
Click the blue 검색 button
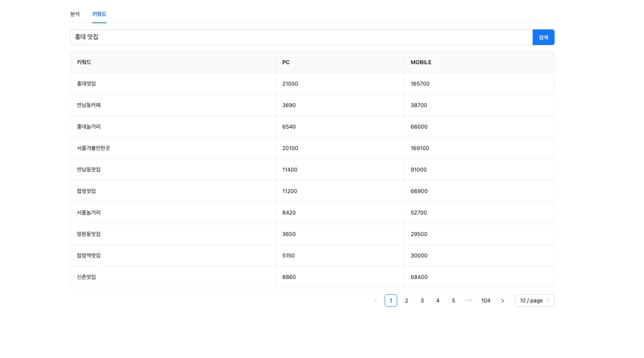pyautogui.click(x=543, y=37)
